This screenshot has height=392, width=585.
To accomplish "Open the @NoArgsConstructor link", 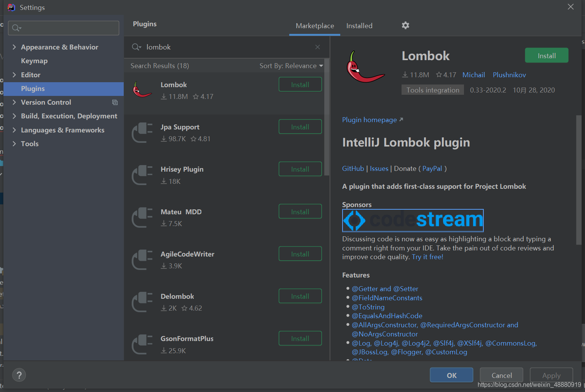I will [385, 334].
